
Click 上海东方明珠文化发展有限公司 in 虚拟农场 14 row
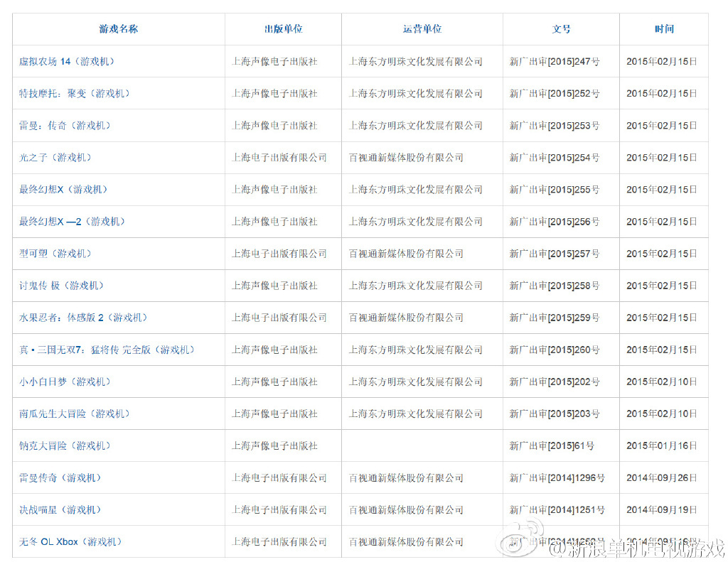coord(415,61)
